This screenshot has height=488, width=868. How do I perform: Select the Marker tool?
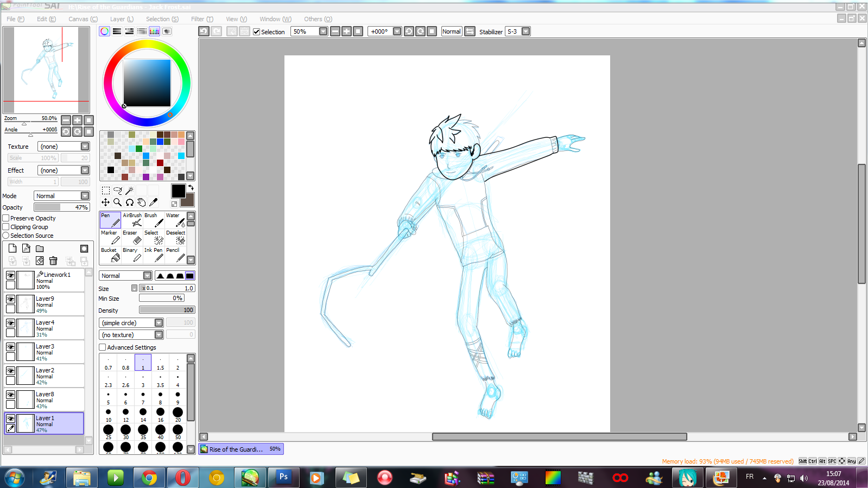110,237
